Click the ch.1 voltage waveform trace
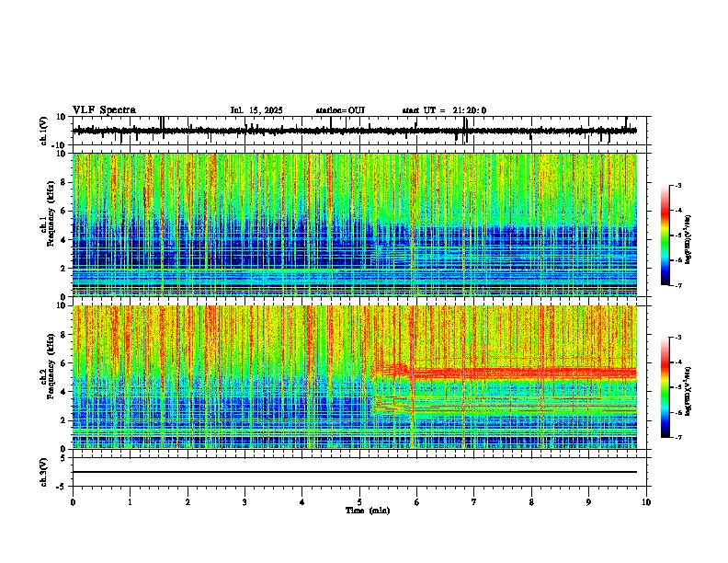728x563 pixels. tap(355, 131)
